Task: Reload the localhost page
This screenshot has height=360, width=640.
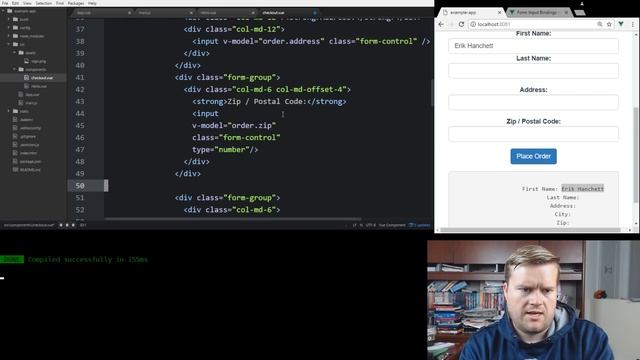Action: [x=461, y=24]
